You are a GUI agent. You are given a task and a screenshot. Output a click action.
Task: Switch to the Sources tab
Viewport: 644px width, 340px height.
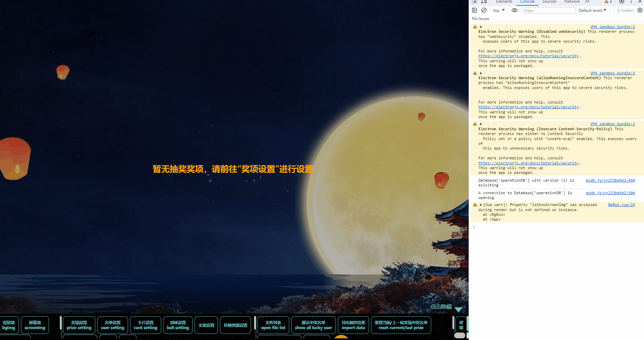549,2
